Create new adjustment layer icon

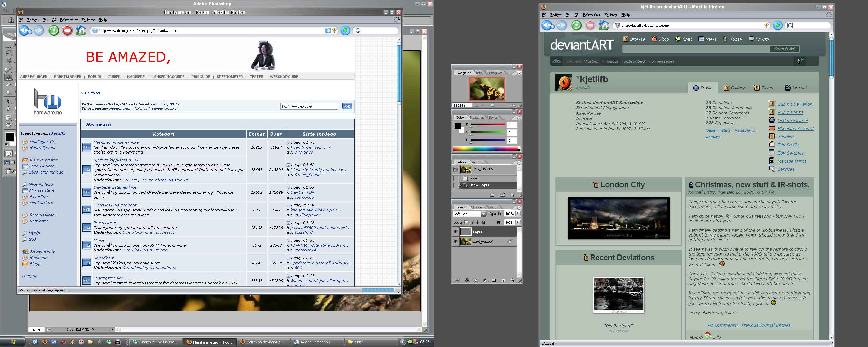[485, 281]
